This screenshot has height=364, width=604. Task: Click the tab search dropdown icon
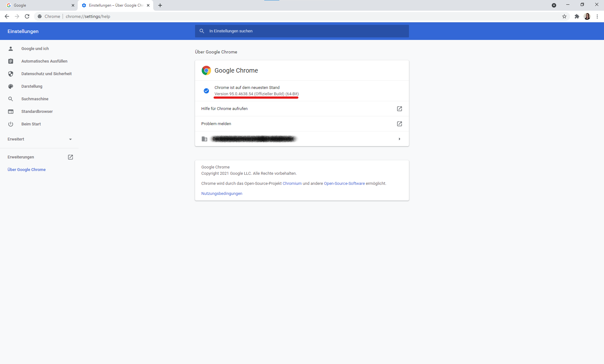pos(554,5)
